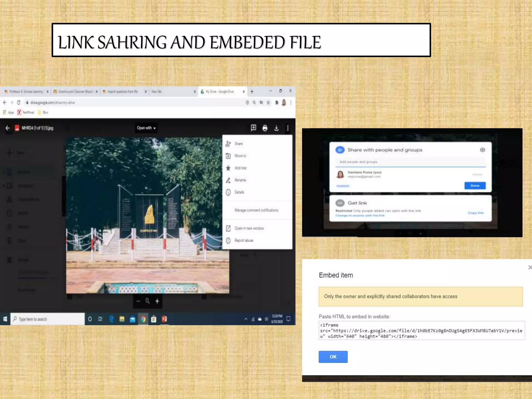Click the blue Done button
Viewport: 532px width, 399px height.
coord(475,185)
